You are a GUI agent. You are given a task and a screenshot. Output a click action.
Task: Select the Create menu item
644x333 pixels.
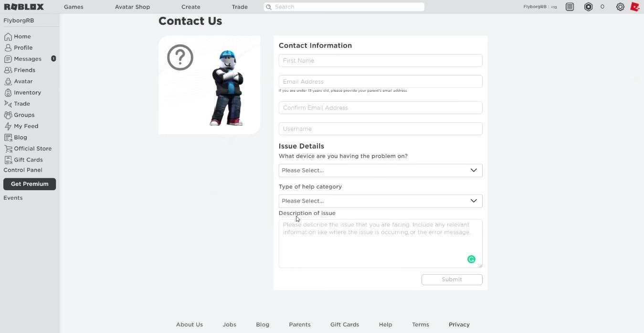click(x=190, y=7)
